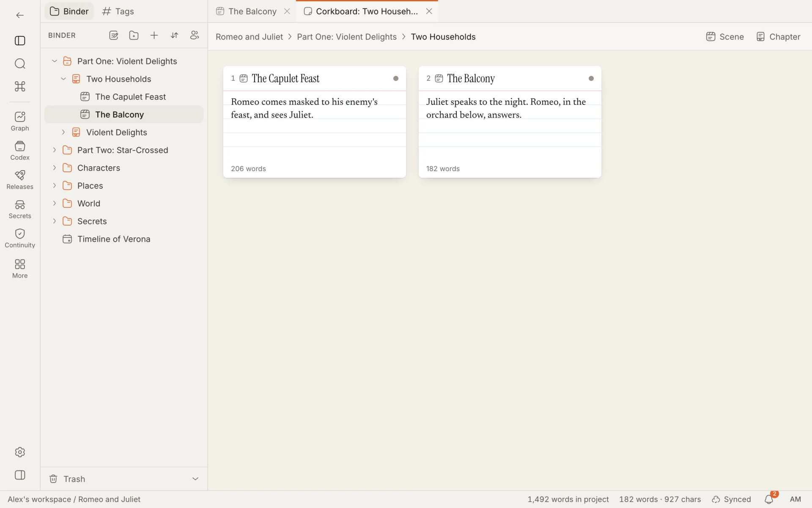The height and width of the screenshot is (508, 812).
Task: Close The Balcony tab
Action: 287,11
